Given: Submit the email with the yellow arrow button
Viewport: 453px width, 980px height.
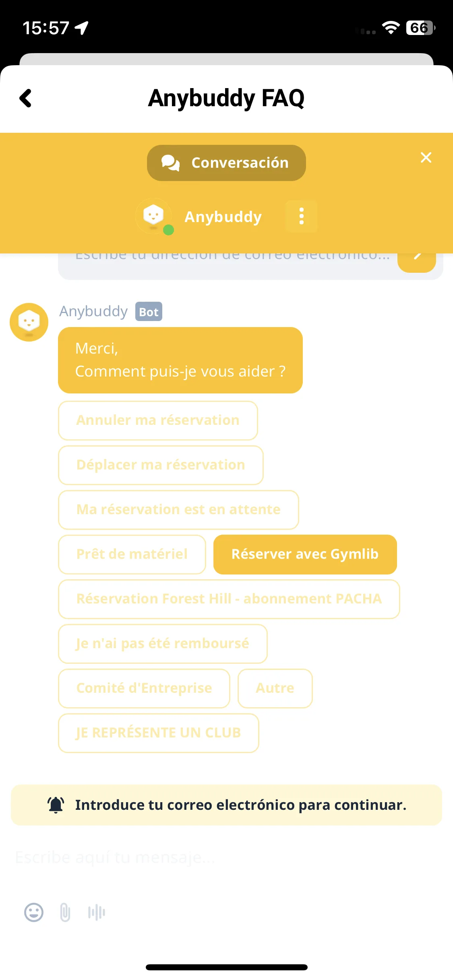Looking at the screenshot, I should click(x=417, y=261).
